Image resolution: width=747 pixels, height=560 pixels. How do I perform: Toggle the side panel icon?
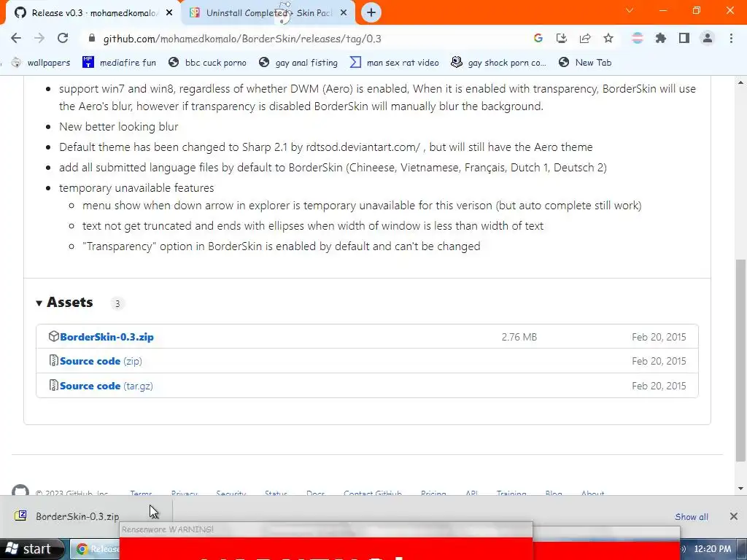coord(684,38)
